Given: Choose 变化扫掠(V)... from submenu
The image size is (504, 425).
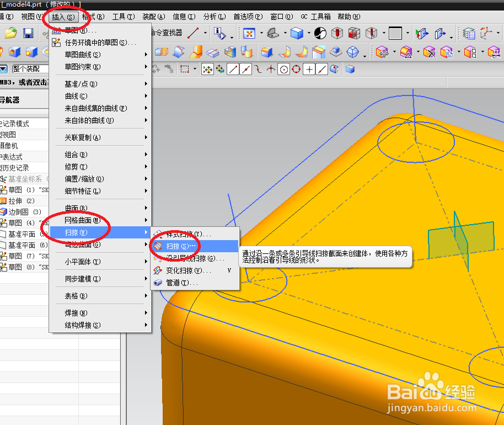Looking at the screenshot, I should tap(195, 270).
